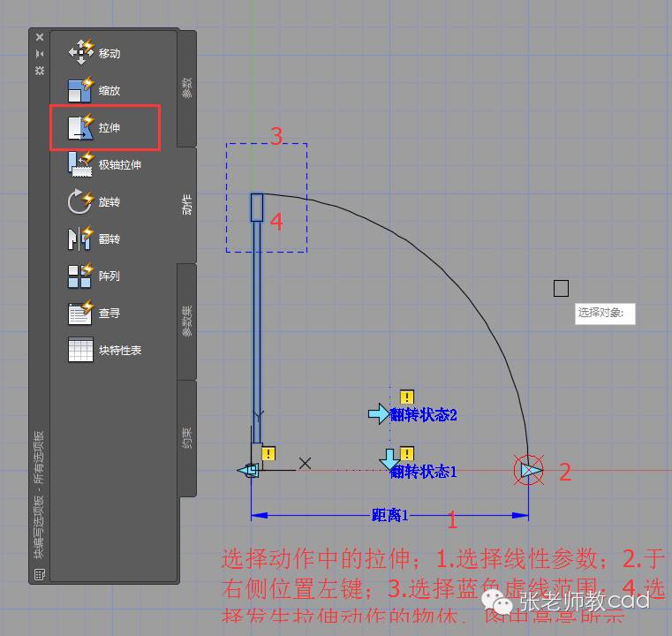Select the 移动 (Move) action tool
Image resolution: width=672 pixels, height=636 pixels.
tap(95, 52)
